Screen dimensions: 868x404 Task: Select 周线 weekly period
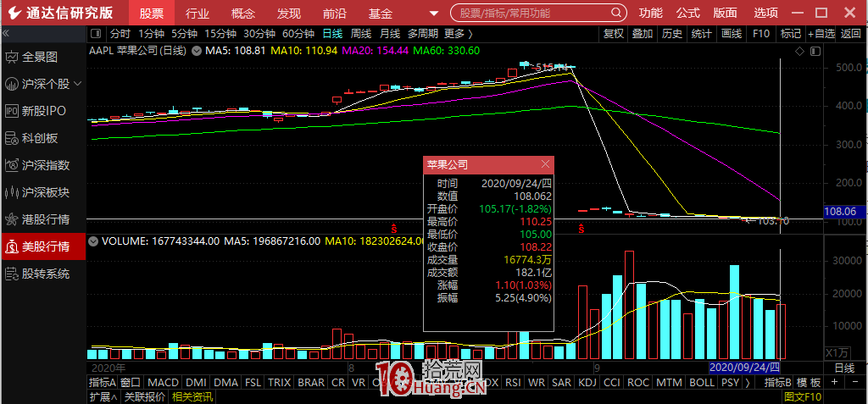coord(361,34)
